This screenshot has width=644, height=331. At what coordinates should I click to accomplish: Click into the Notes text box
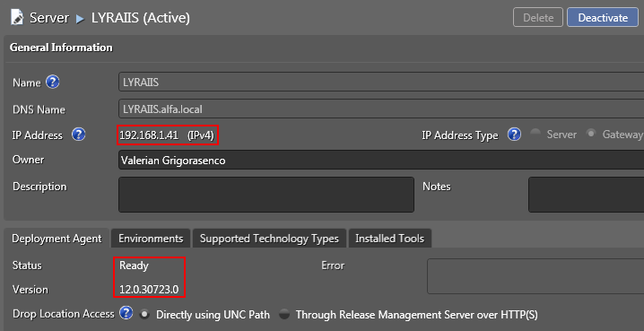pyautogui.click(x=586, y=195)
